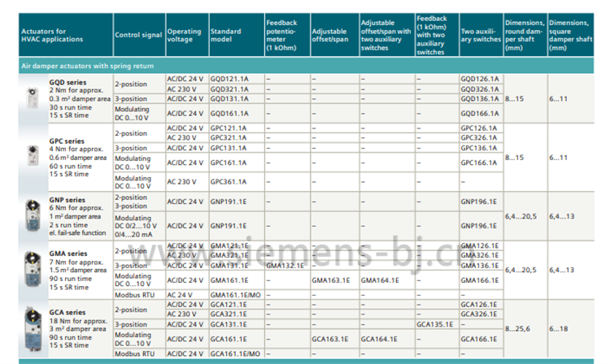Select model cell GQD131.1A
This screenshot has width=610, height=364.
229,98
